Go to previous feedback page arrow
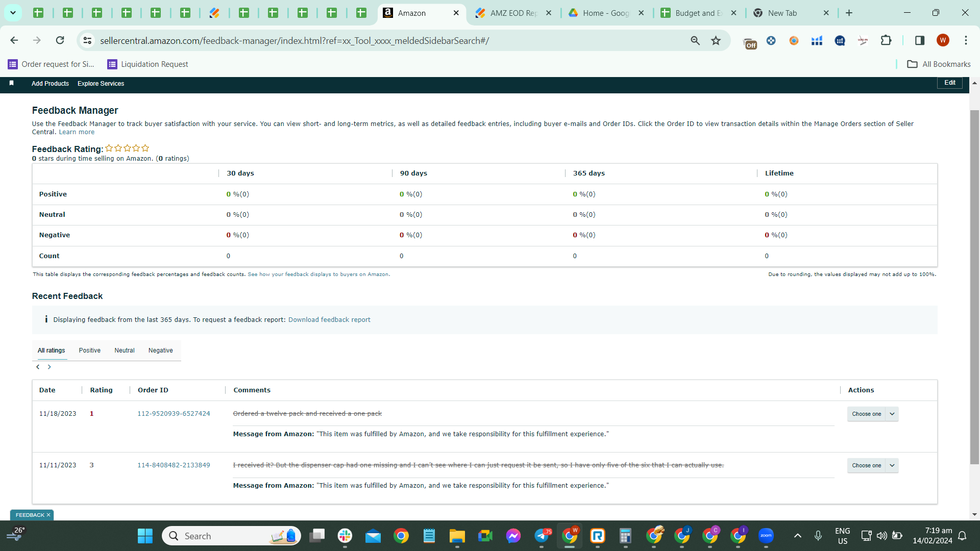Screen dimensions: 980x551 [x=38, y=367]
